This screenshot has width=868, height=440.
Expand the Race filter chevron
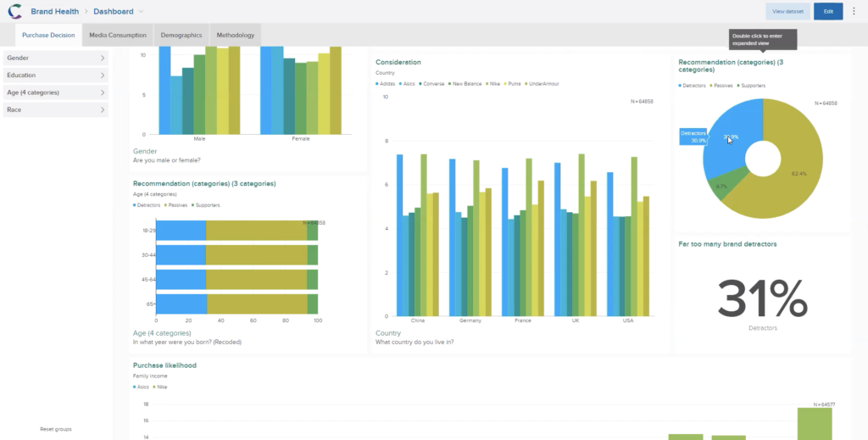tap(103, 109)
